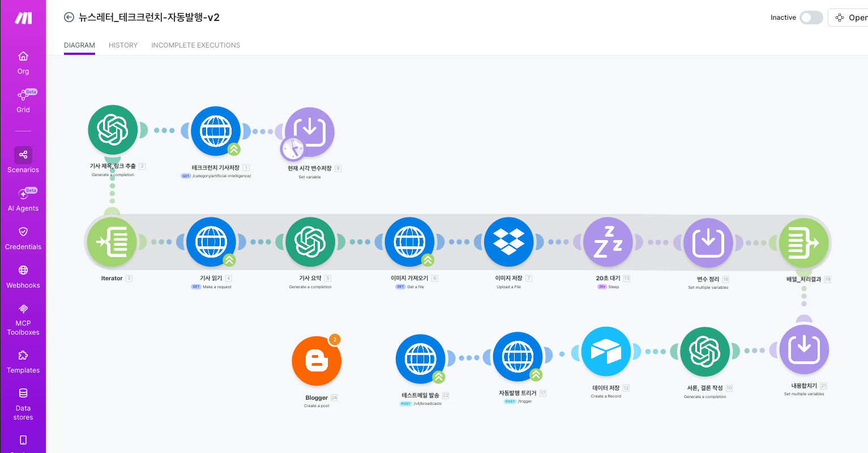
Task: Click the 내용합치기 label text
Action: (804, 386)
